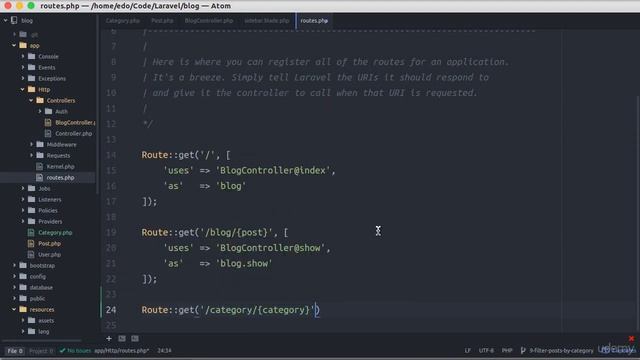Click the Post.php file icon in tree

(31, 244)
